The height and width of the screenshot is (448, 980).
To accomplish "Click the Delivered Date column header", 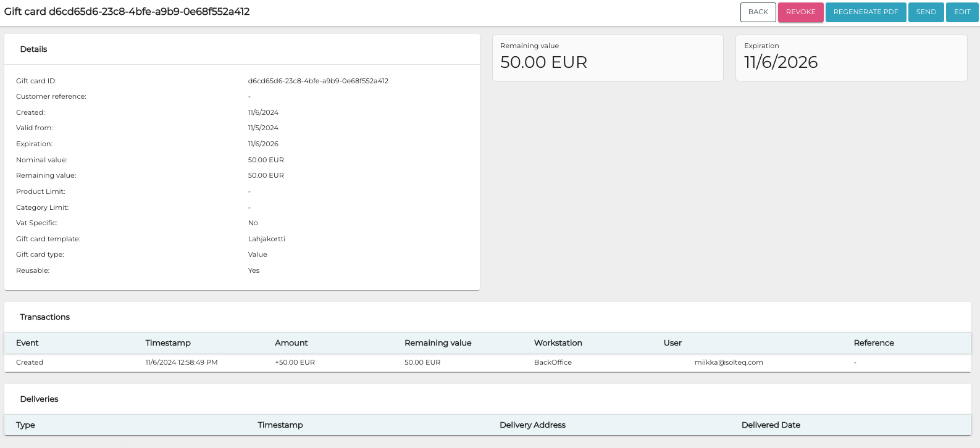I will (770, 425).
